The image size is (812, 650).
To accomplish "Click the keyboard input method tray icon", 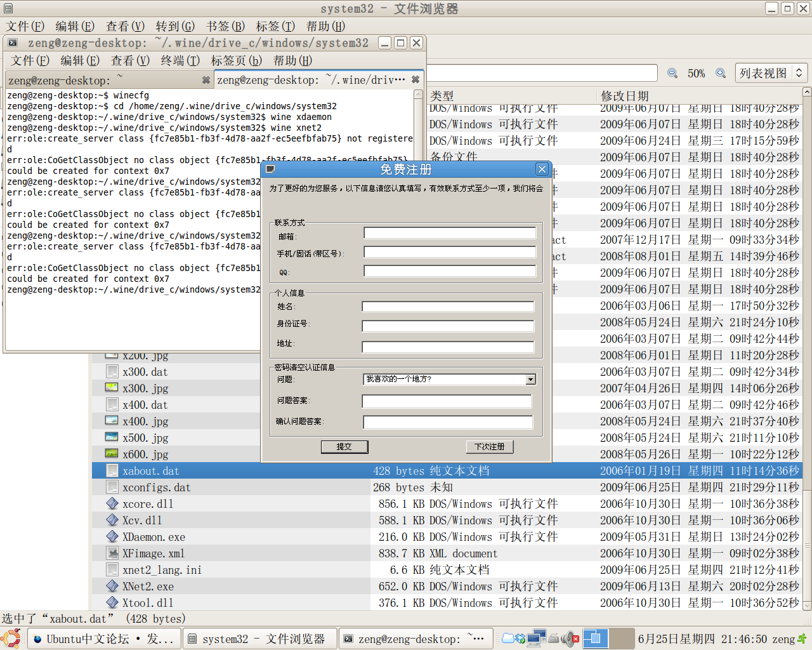I will point(553,639).
